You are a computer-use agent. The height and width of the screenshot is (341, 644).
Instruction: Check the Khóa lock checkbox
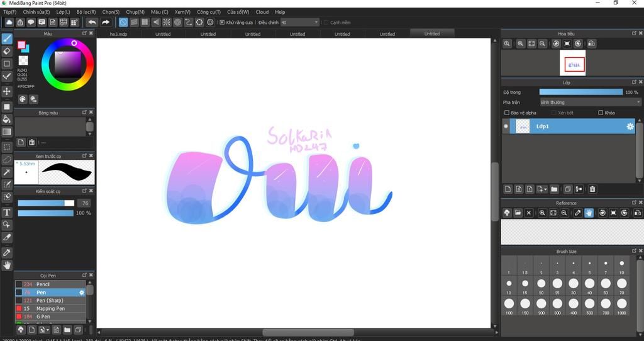(601, 113)
